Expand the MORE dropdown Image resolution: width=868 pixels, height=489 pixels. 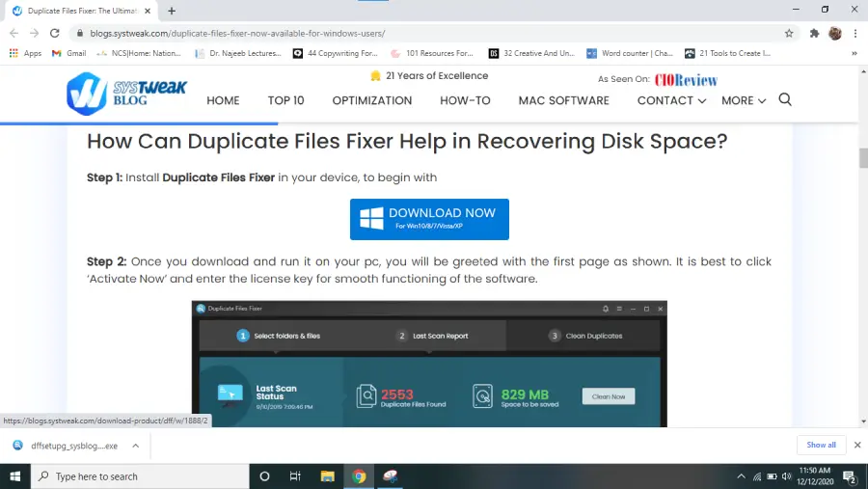(744, 101)
